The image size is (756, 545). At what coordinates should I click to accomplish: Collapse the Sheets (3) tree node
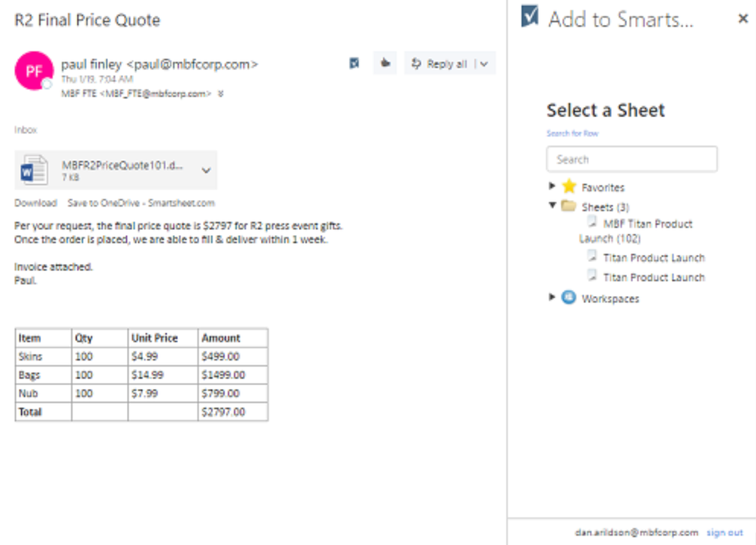552,205
